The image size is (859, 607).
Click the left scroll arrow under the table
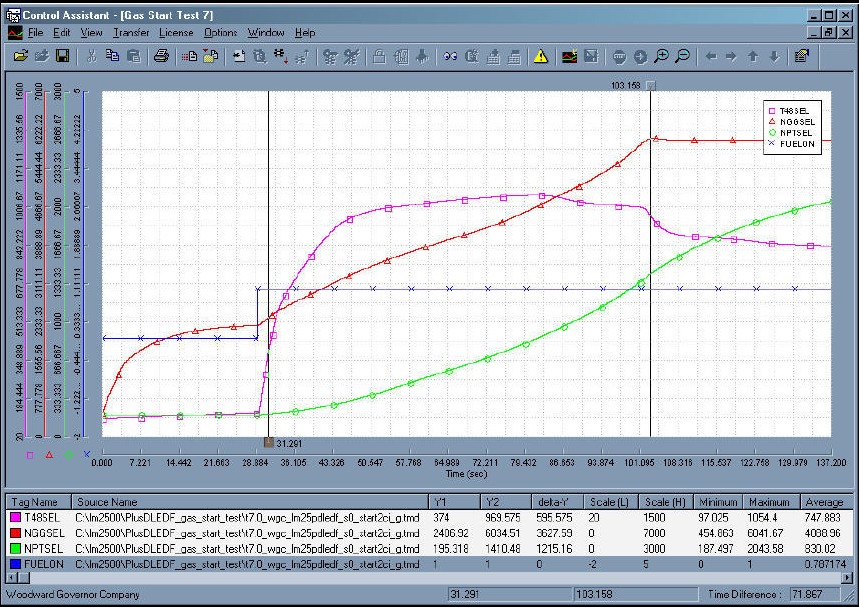[x=10, y=577]
